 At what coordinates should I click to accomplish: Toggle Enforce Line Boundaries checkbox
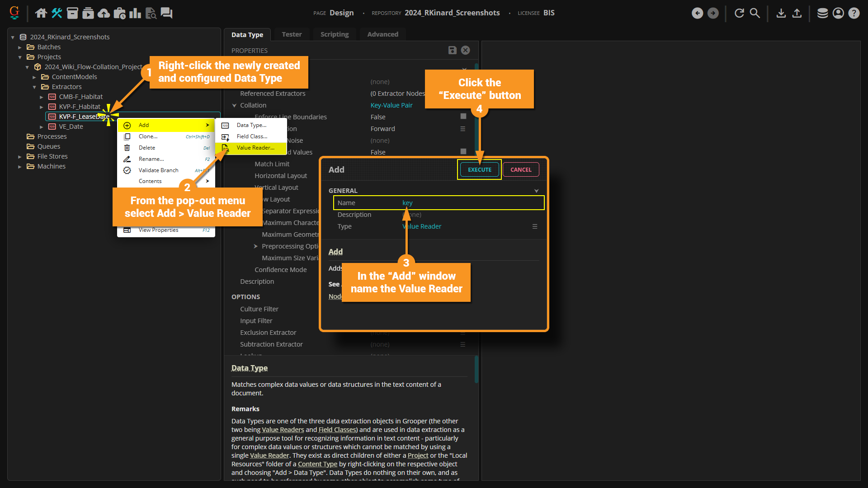pyautogui.click(x=463, y=117)
